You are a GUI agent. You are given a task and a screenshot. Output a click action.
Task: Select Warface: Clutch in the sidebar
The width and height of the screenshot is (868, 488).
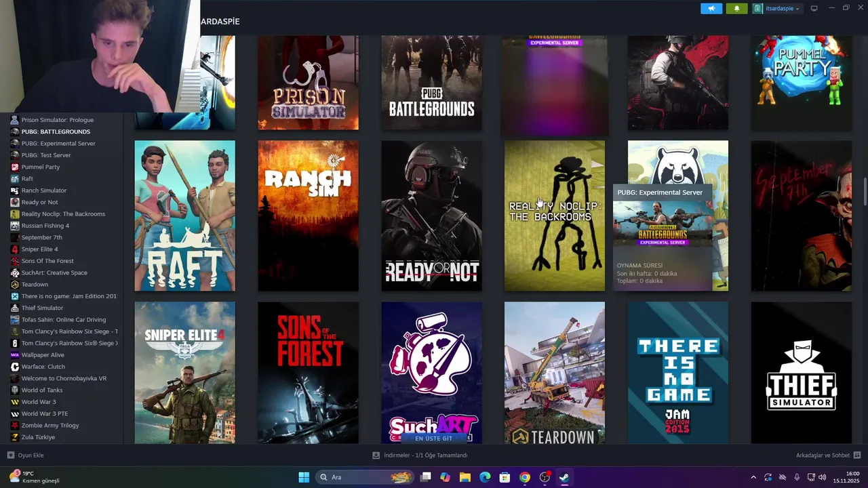43,367
